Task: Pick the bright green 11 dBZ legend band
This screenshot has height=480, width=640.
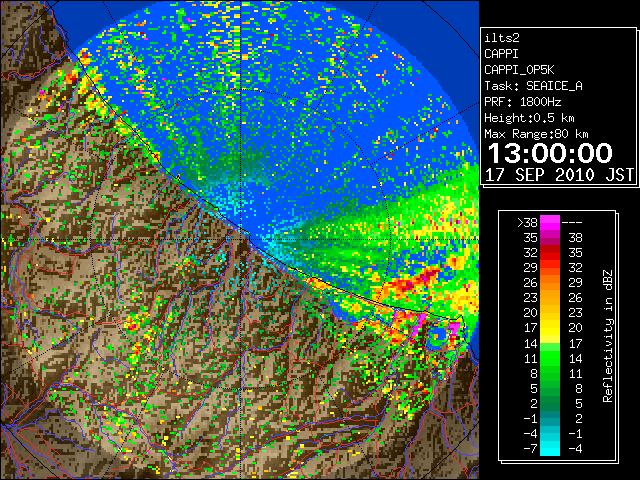Action: [x=550, y=358]
